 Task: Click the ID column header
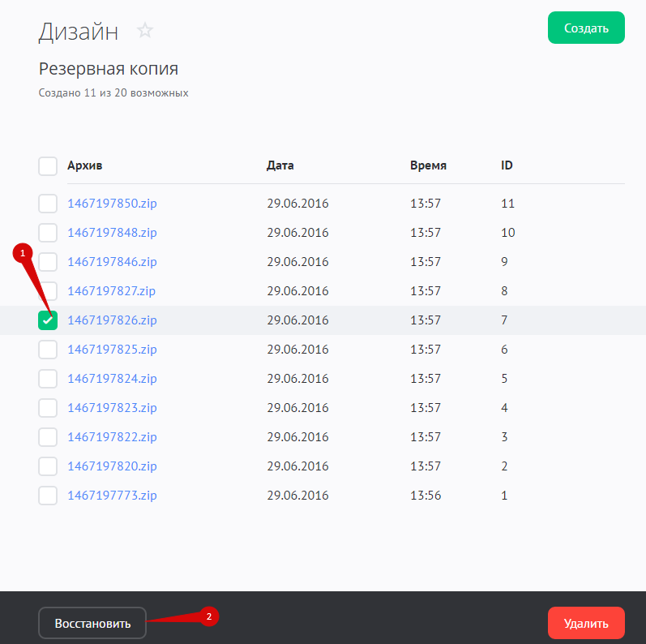pyautogui.click(x=507, y=165)
